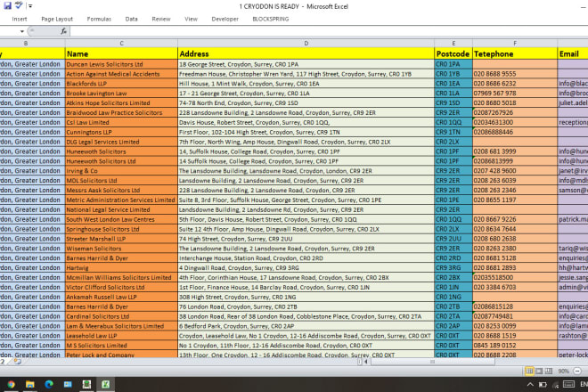
Task: Open the Name Box dropdown arrow
Action: pos(22,31)
